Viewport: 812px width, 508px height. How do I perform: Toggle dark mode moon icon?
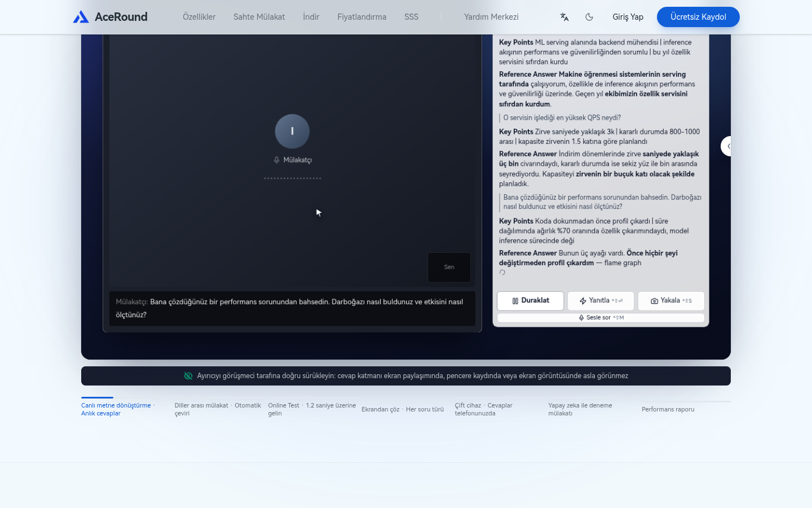coord(589,17)
